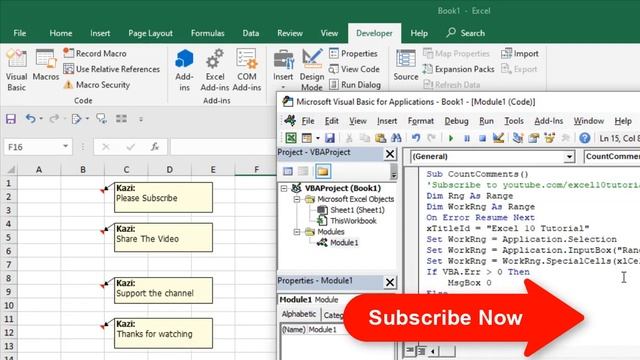Switch to the Formulas tab
The width and height of the screenshot is (640, 360).
(207, 33)
